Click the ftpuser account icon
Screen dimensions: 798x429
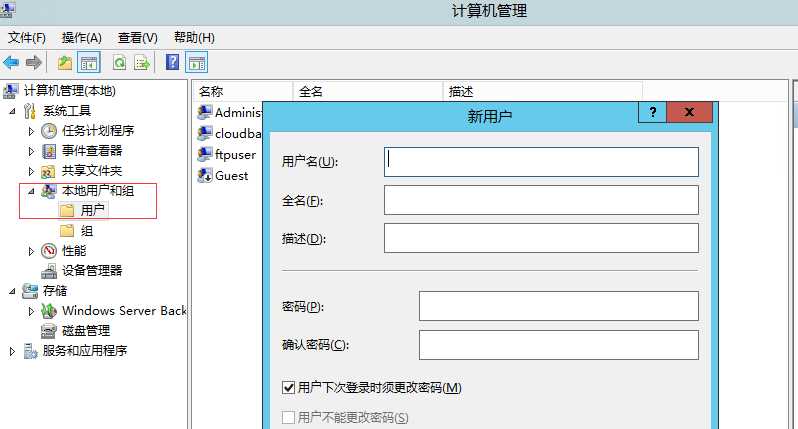tap(205, 154)
